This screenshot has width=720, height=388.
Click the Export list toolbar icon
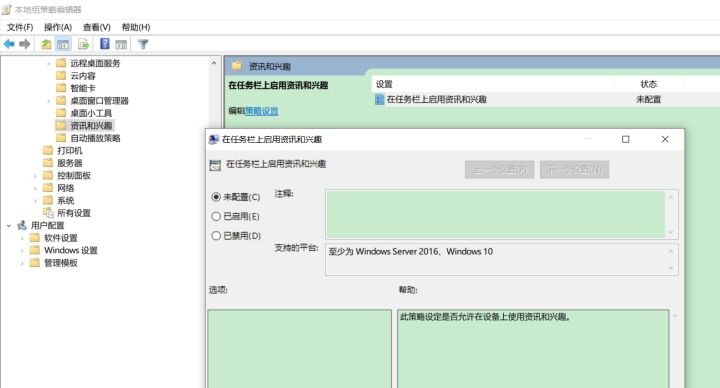pos(83,44)
